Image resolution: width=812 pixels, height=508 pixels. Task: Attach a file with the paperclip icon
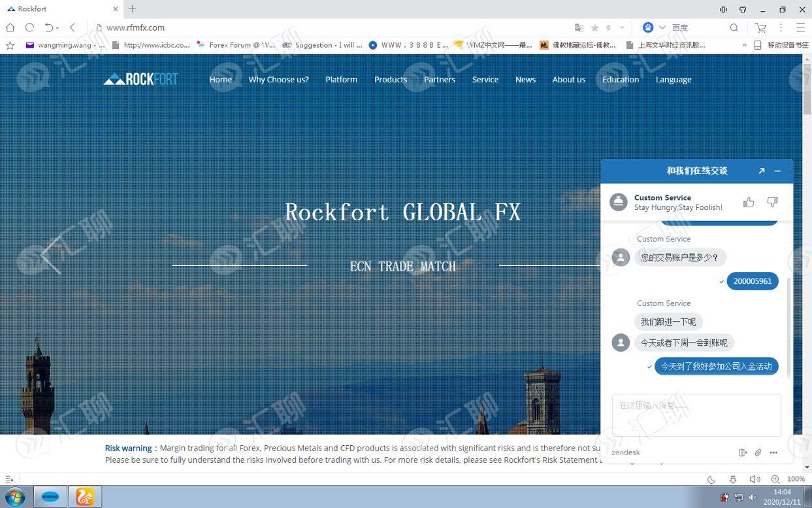pyautogui.click(x=758, y=452)
